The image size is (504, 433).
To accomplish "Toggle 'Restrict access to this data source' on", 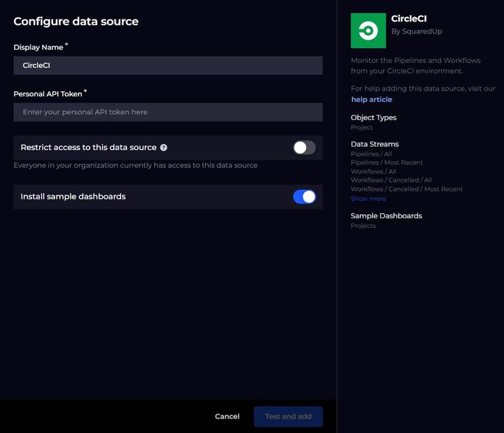I will [303, 147].
